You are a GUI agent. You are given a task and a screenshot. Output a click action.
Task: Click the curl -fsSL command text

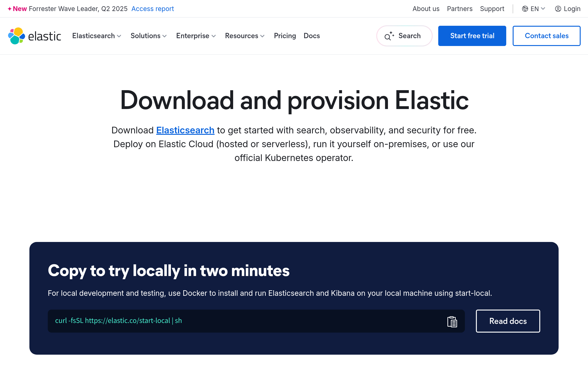(119, 321)
